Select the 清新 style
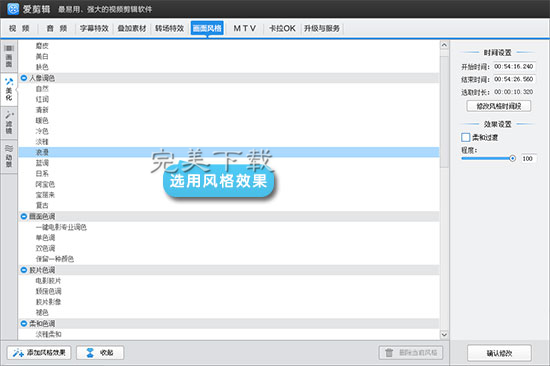The image size is (550, 366). (42, 110)
